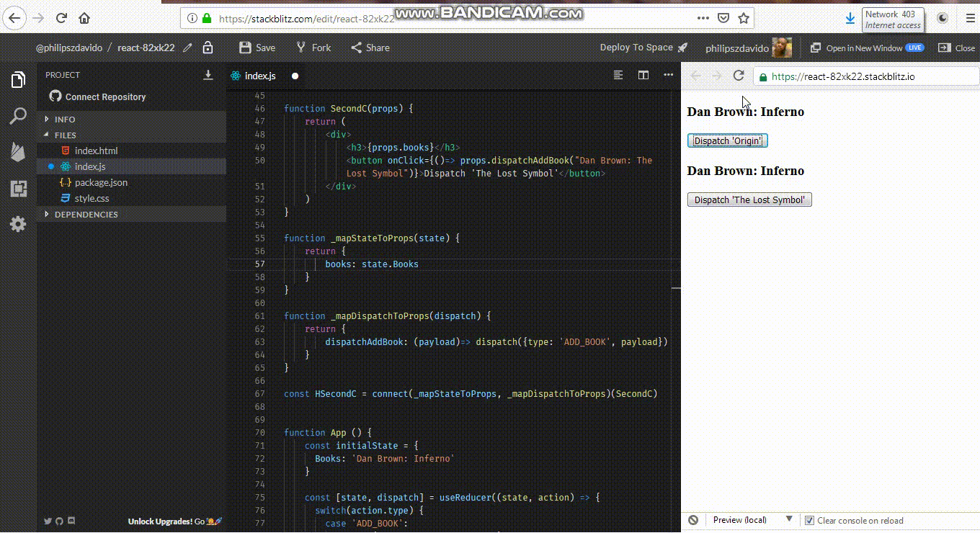Open the ports/extensions icon in the sidebar
This screenshot has height=533, width=980.
pyautogui.click(x=18, y=189)
